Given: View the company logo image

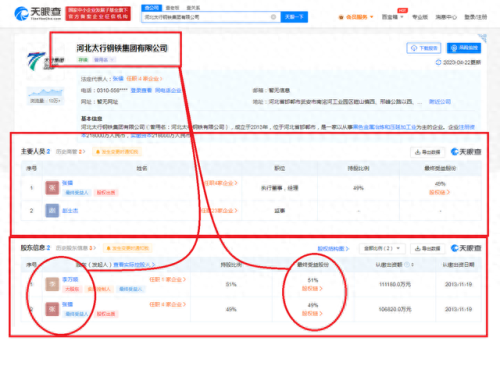Looking at the screenshot, I should (45, 62).
